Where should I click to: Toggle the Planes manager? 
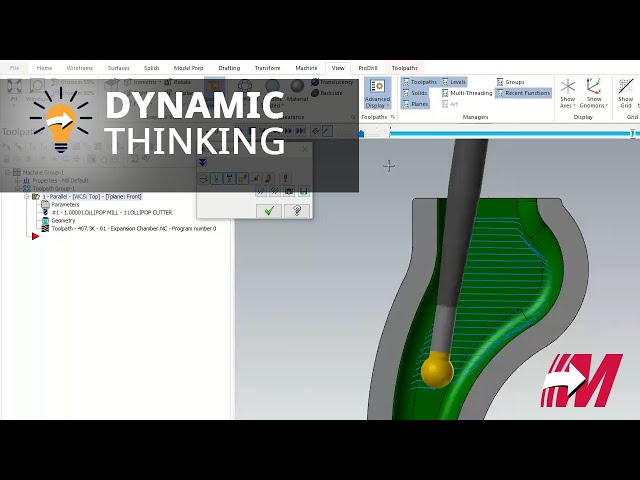(x=416, y=104)
